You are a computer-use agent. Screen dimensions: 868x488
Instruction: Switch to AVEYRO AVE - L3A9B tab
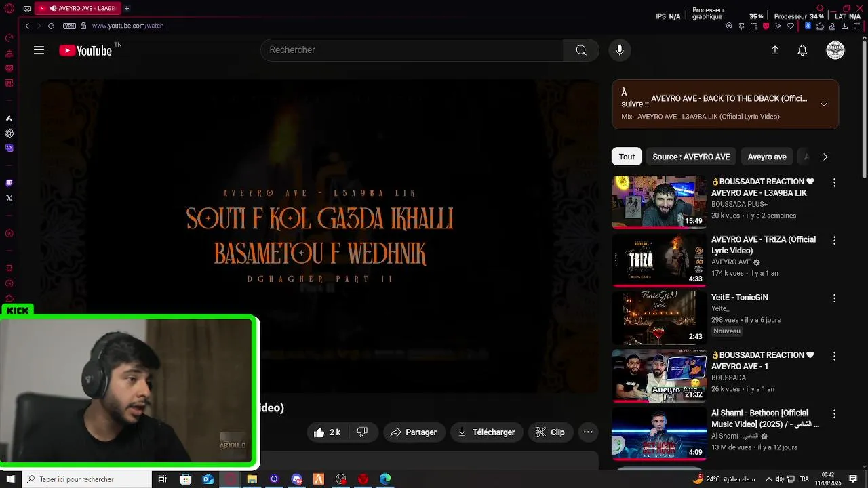click(x=78, y=9)
